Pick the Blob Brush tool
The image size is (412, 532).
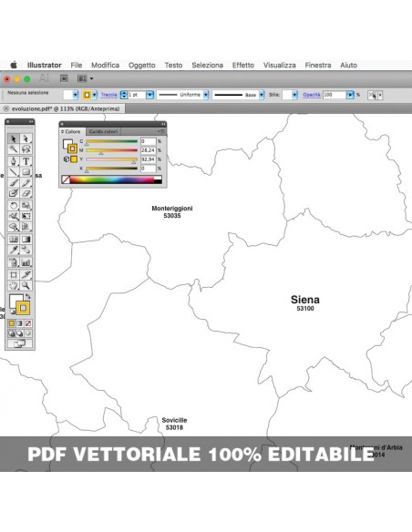tap(14, 193)
